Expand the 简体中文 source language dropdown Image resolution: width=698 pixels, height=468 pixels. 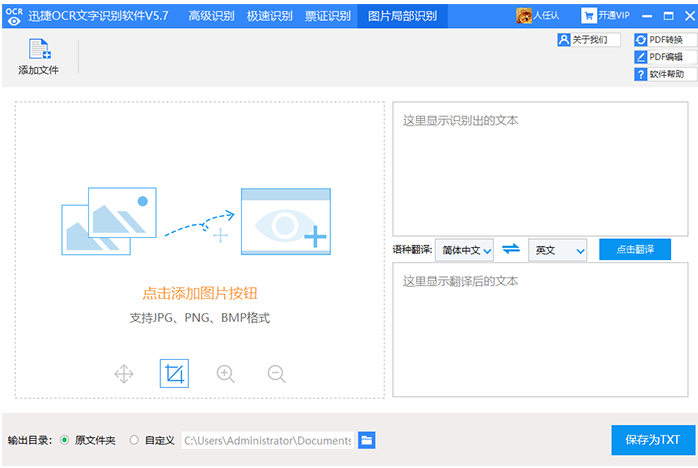pos(464,250)
